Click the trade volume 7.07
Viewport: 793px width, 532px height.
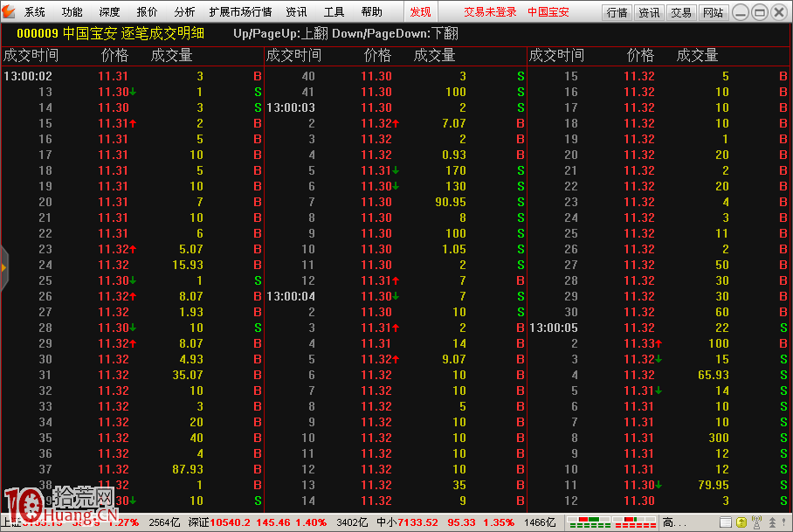[x=453, y=123]
